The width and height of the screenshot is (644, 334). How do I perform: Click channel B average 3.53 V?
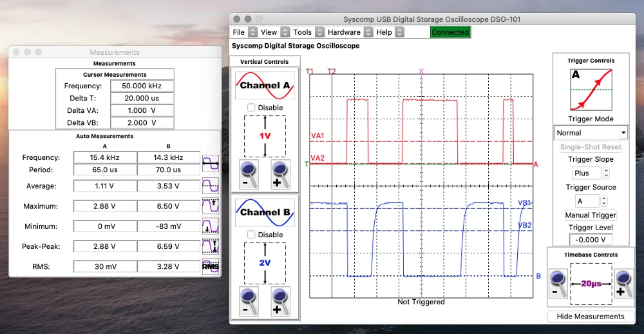pos(168,186)
